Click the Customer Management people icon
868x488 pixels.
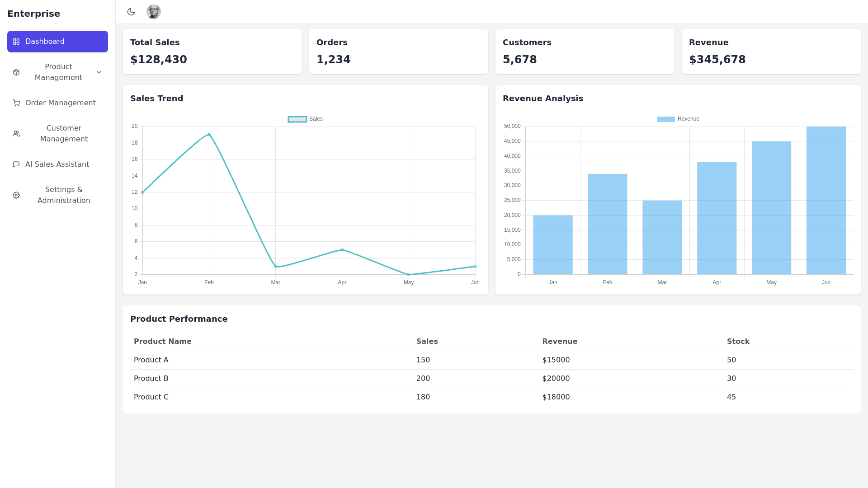(16, 134)
